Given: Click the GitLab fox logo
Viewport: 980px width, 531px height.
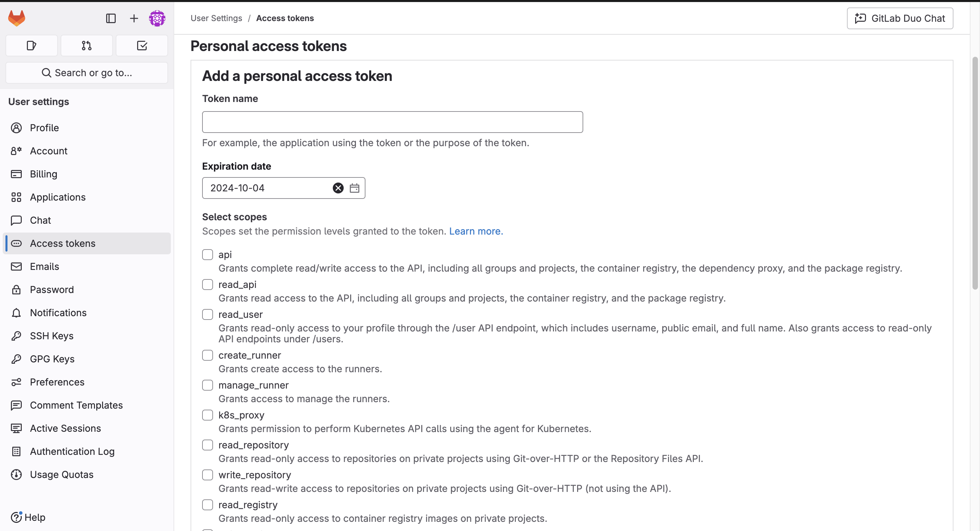Looking at the screenshot, I should pyautogui.click(x=17, y=18).
